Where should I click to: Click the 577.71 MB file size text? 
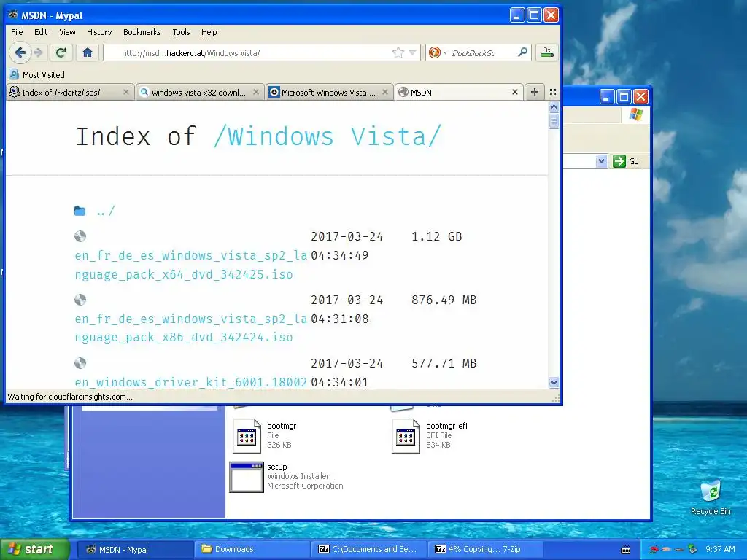coord(444,363)
